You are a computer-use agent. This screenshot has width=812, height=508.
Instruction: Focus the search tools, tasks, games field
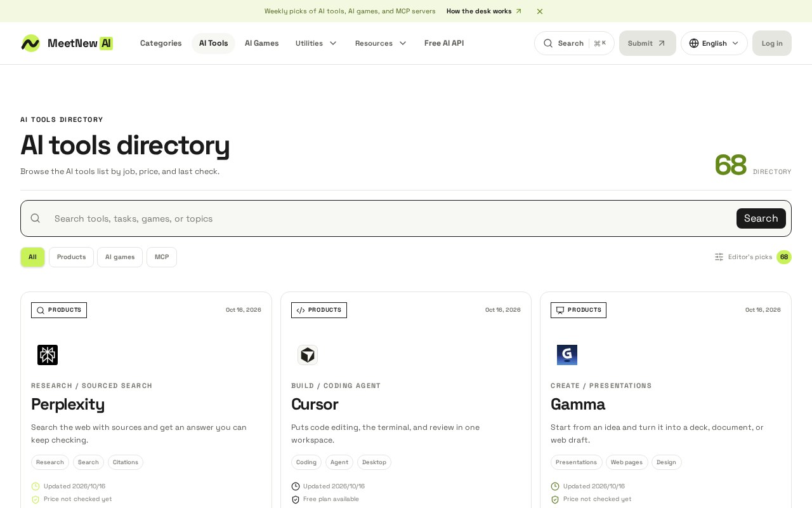(390, 218)
